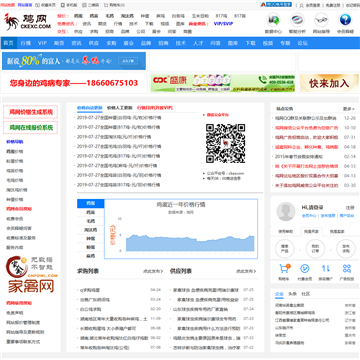
Task: Open 资讯 in the blue navigation bar
Action: tap(77, 43)
